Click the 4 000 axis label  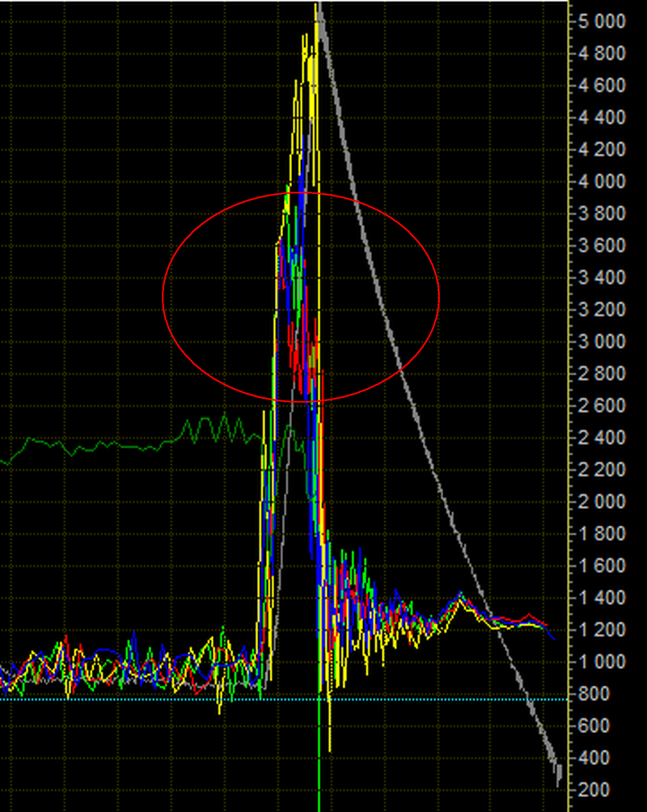tap(603, 182)
